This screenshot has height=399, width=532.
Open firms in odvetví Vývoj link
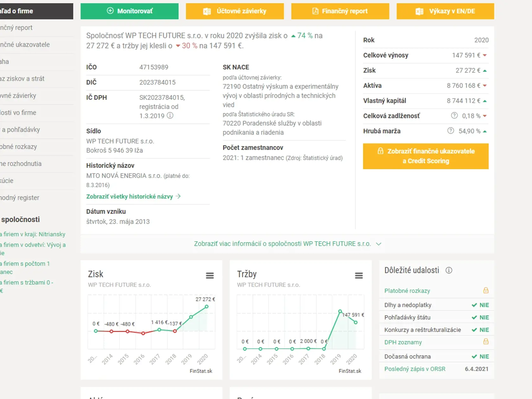33,249
